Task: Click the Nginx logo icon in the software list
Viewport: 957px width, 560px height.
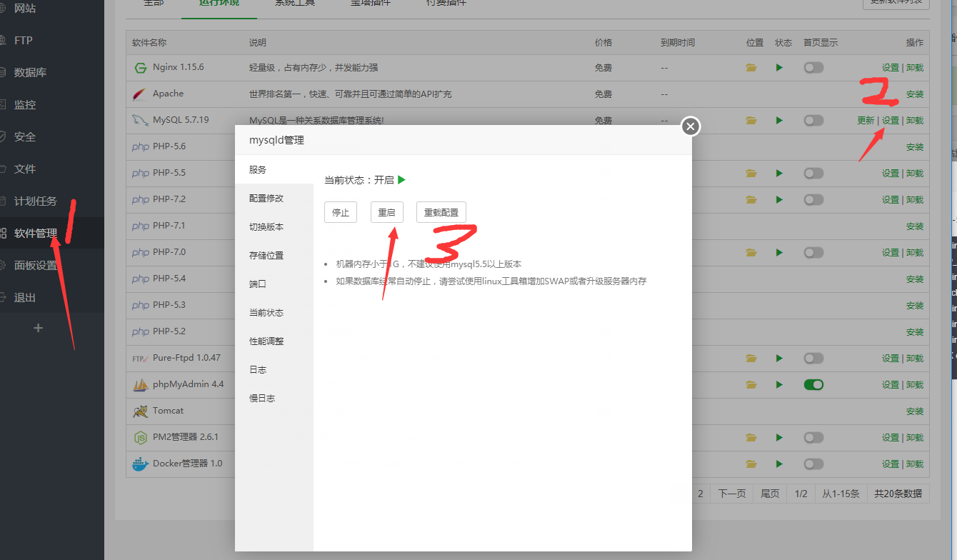Action: tap(140, 68)
